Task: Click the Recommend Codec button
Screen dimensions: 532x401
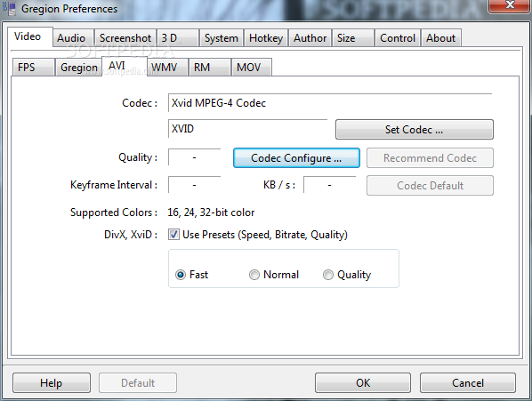Action: pos(430,158)
